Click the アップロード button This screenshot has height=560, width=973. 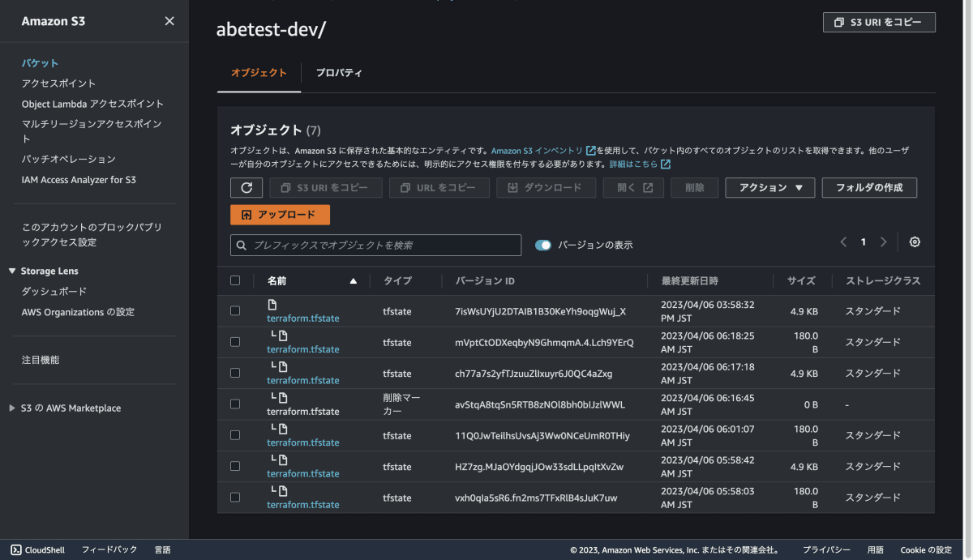[x=280, y=215]
